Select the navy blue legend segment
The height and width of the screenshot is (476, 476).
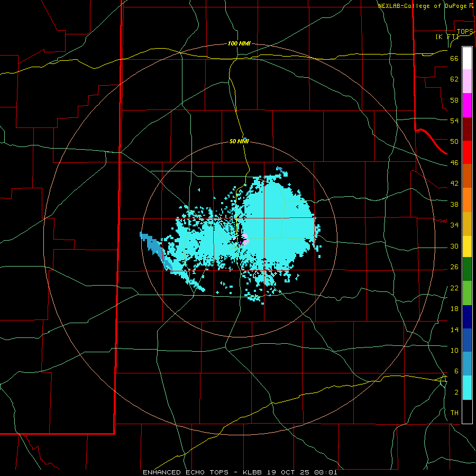(467, 317)
